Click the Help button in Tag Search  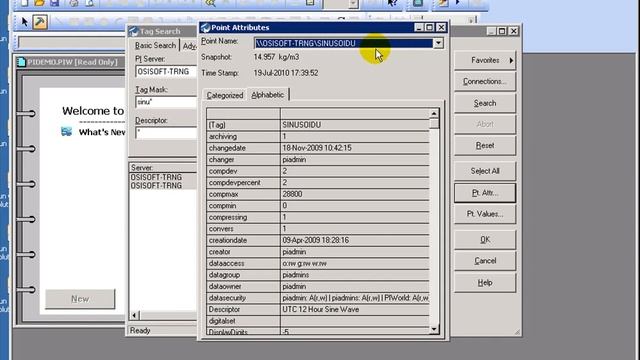pyautogui.click(x=485, y=282)
